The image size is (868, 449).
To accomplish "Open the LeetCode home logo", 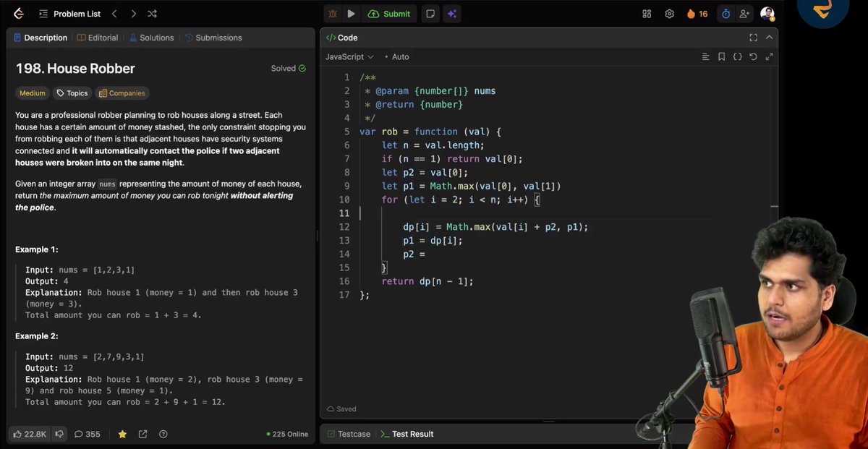I will click(x=18, y=14).
